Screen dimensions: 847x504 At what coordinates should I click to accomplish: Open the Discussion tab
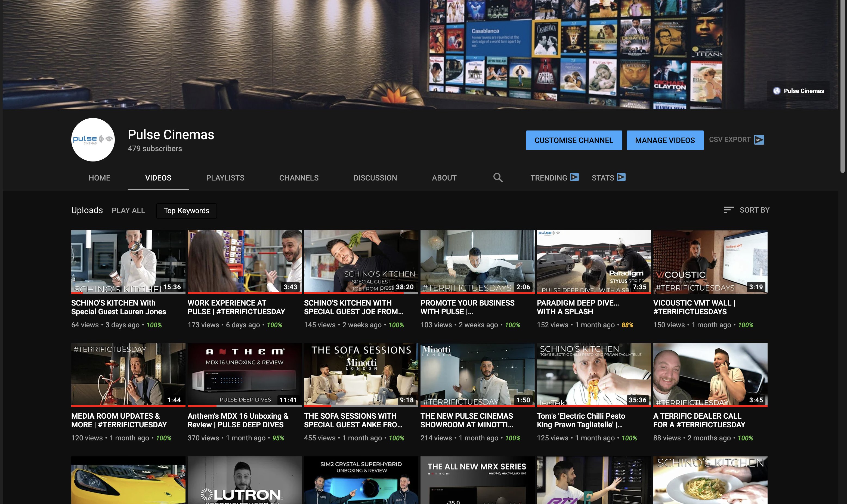(x=375, y=178)
